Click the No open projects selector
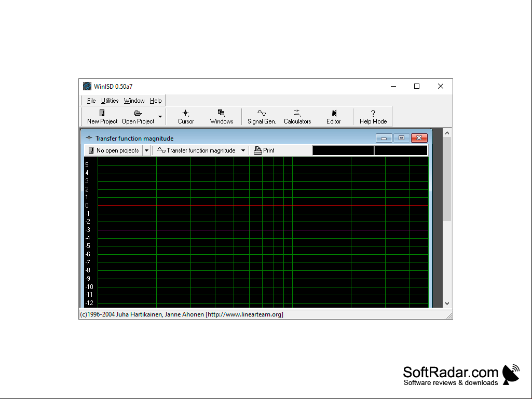The height and width of the screenshot is (399, 532). coord(114,150)
